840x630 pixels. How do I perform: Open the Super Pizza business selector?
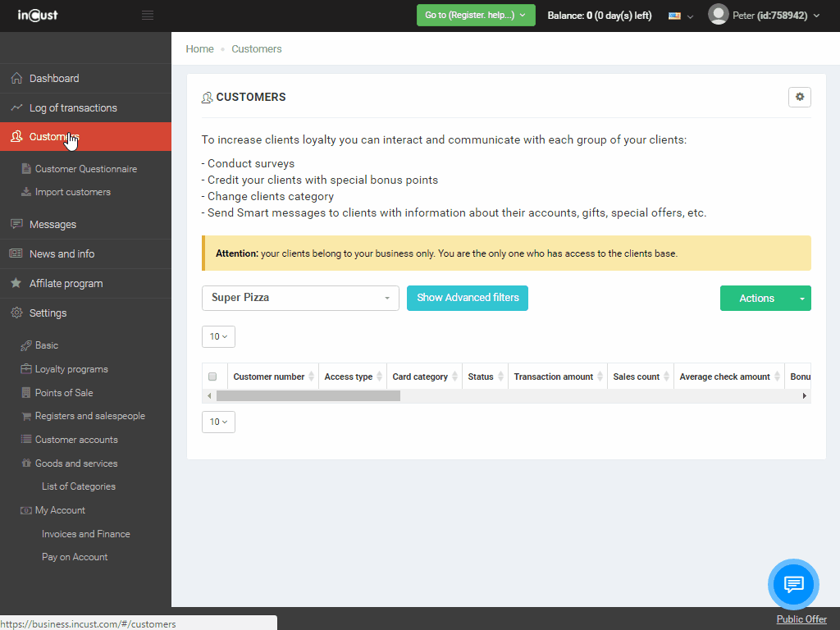click(x=300, y=298)
